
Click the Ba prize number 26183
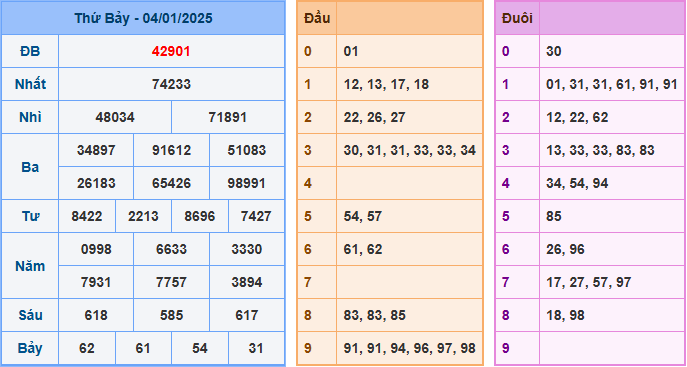pyautogui.click(x=96, y=183)
